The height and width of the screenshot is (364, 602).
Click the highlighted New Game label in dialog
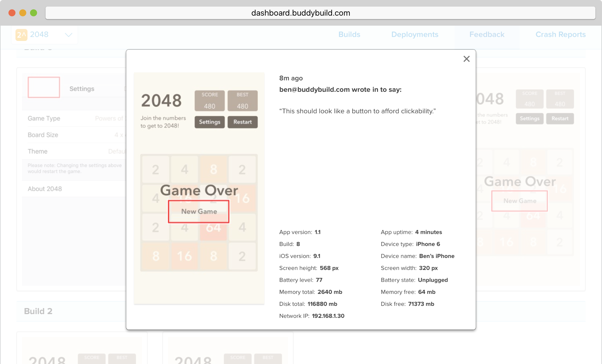[199, 211]
